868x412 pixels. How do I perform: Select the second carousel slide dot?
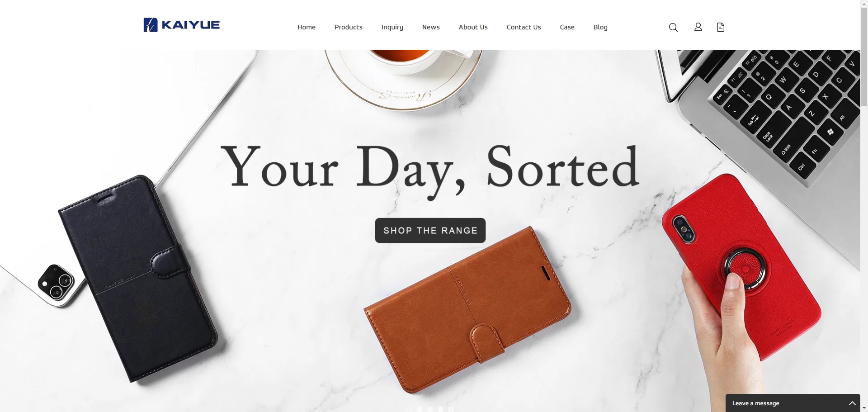420,409
